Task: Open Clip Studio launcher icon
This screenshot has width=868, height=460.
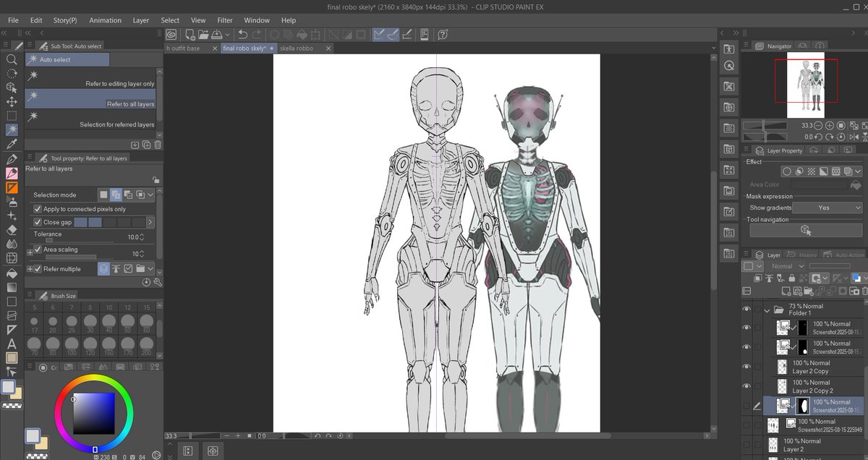Action: [x=171, y=34]
